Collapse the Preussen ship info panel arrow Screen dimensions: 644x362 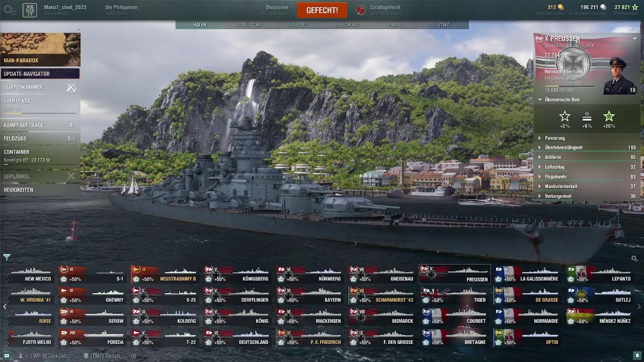click(x=635, y=39)
